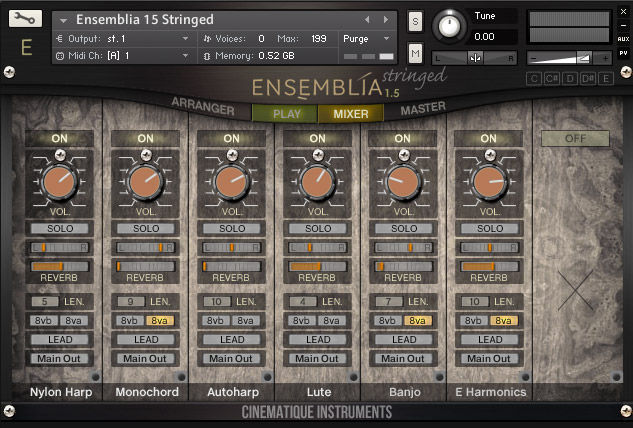
Task: Click the D# keyswitch indicator
Action: tap(588, 78)
